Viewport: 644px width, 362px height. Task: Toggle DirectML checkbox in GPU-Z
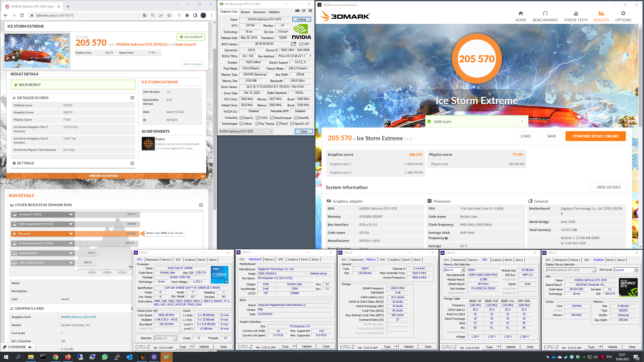296,118
